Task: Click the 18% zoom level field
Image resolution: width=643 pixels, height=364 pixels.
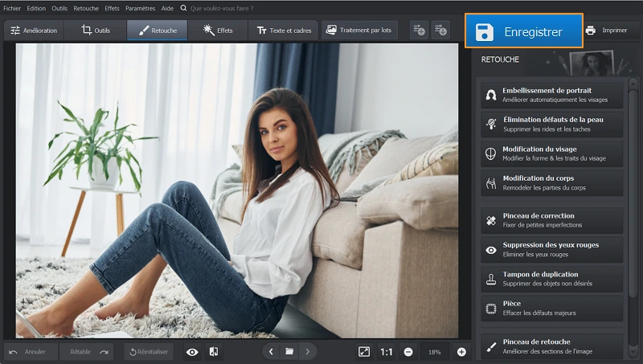Action: [x=434, y=352]
